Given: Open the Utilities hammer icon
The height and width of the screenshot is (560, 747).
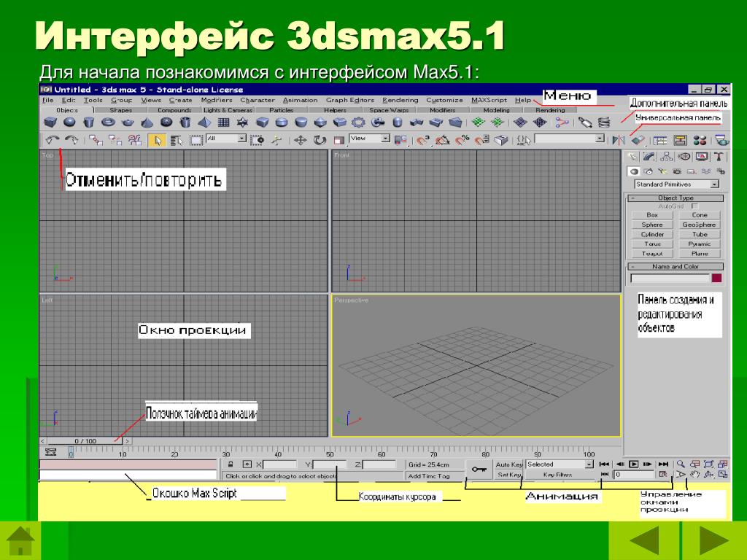Looking at the screenshot, I should point(719,157).
